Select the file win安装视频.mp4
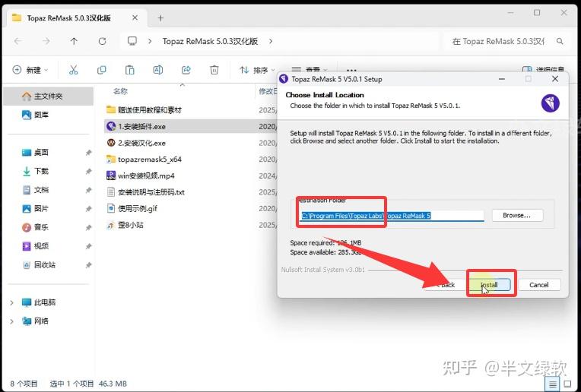 (141, 175)
